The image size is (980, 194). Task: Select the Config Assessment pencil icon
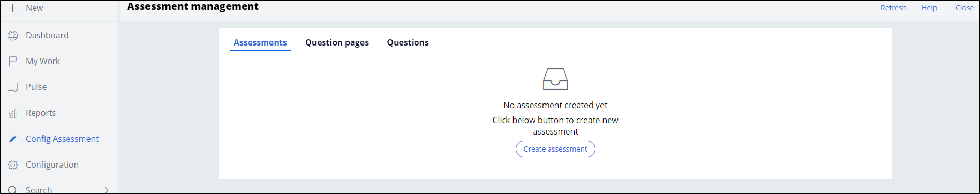click(13, 139)
